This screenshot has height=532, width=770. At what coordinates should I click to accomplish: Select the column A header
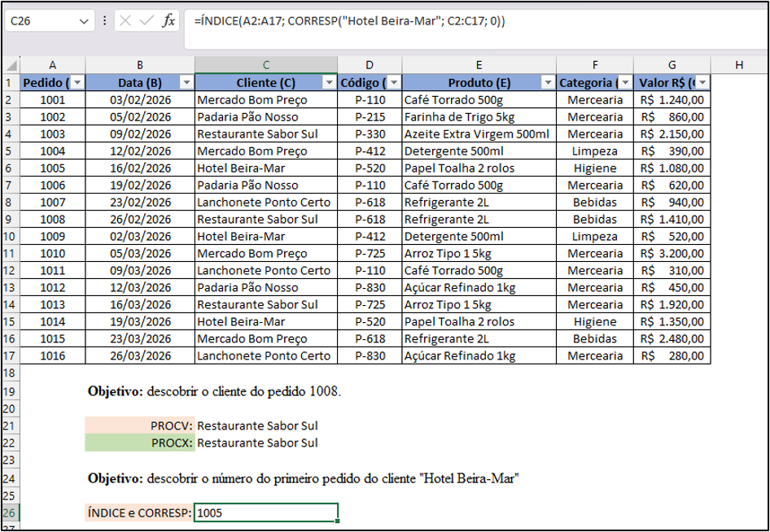(53, 65)
